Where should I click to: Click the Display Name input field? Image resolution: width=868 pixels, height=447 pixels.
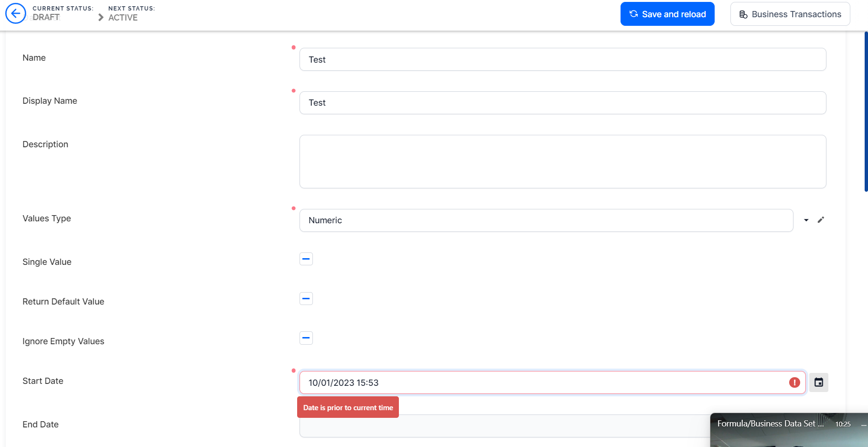click(x=562, y=103)
